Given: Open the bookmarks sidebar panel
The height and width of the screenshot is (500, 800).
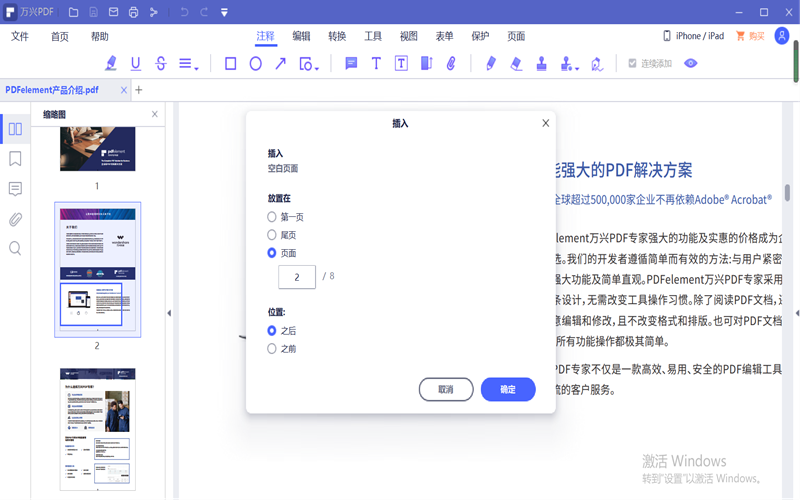Looking at the screenshot, I should [x=15, y=159].
